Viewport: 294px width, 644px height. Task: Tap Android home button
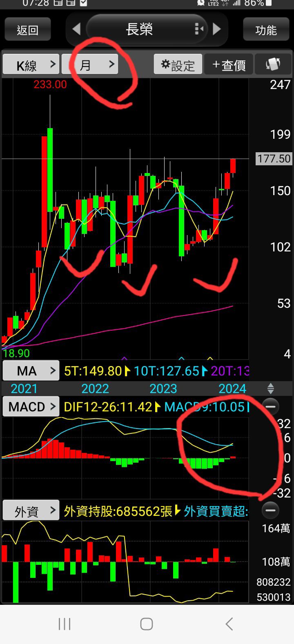[x=146, y=624]
